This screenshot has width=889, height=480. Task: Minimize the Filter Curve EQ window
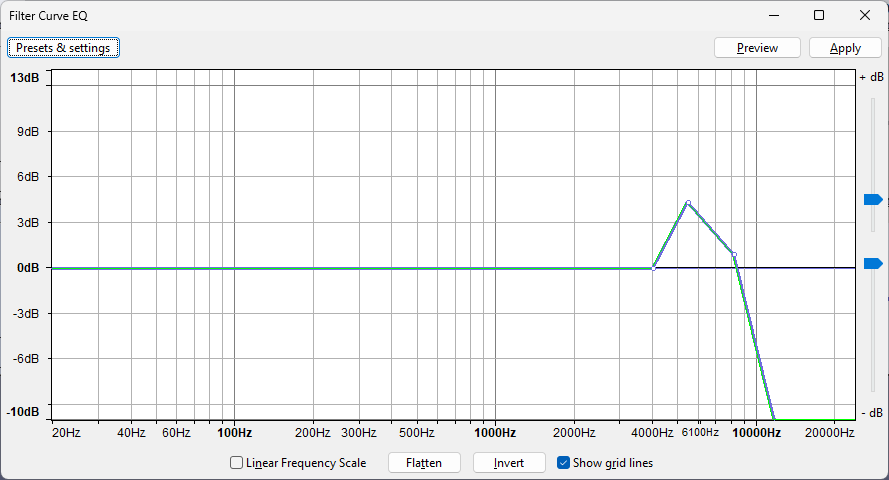774,15
